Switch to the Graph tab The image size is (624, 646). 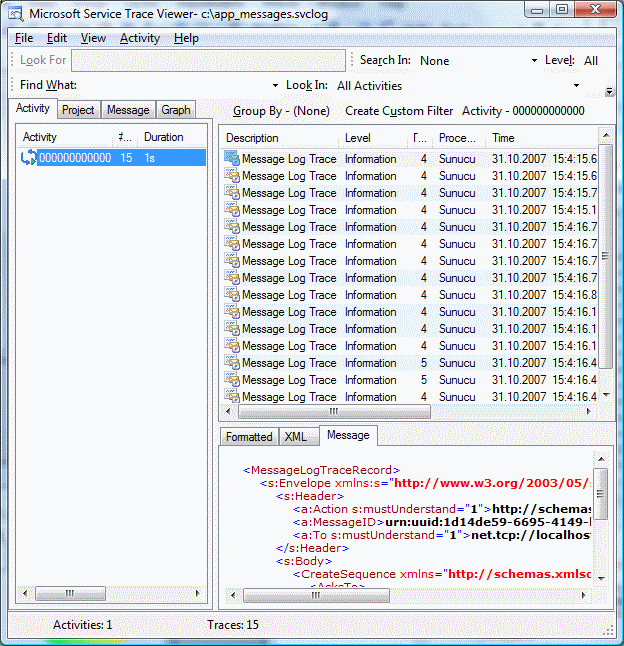[176, 110]
